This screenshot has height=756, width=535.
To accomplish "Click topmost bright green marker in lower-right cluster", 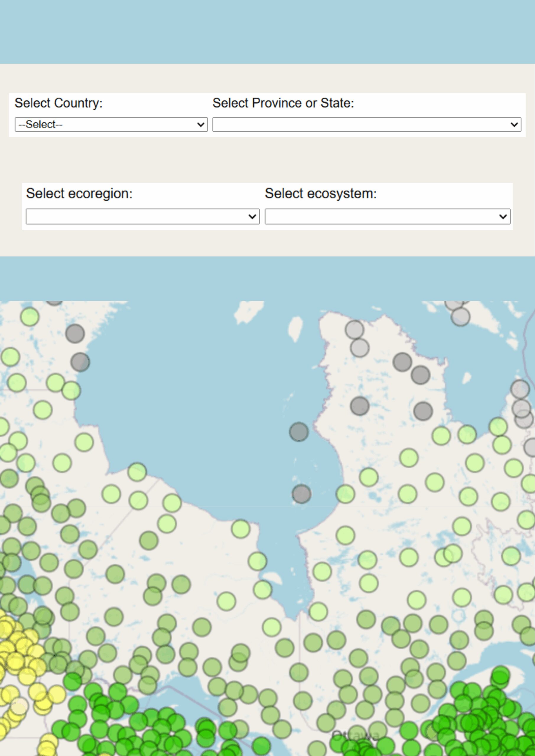I will click(500, 675).
